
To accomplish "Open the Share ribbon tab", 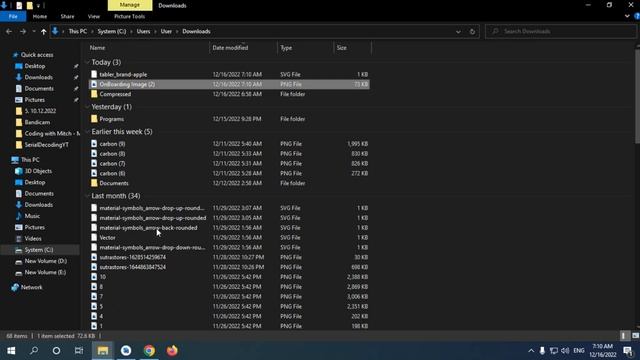I will coord(67,16).
